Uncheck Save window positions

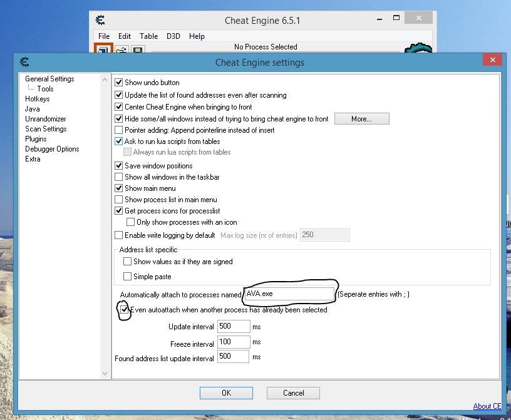coord(118,165)
